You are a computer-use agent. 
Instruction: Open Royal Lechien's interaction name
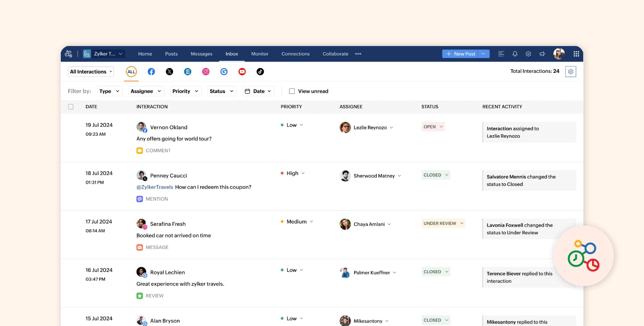tap(167, 272)
